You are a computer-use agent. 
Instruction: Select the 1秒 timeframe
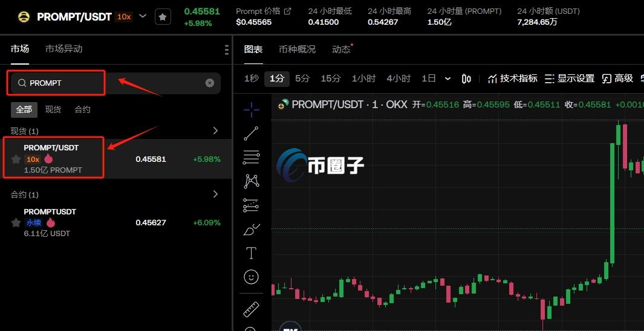tap(252, 79)
